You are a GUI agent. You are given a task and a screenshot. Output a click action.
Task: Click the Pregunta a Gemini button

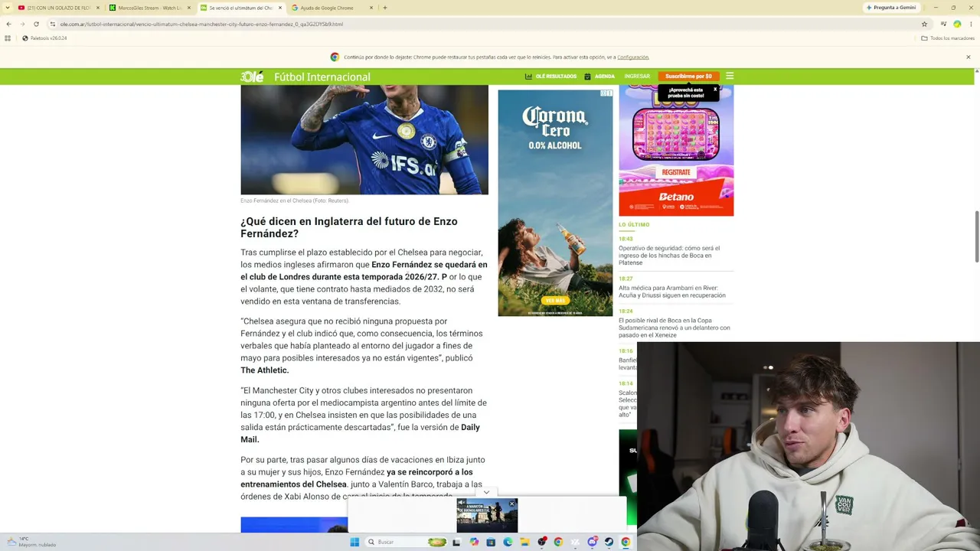click(x=891, y=8)
